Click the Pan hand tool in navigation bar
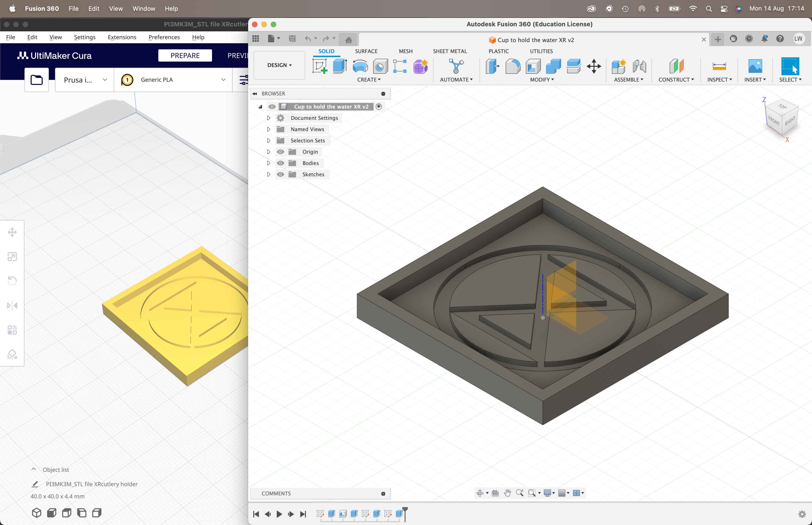Viewport: 812px width, 525px height. pyautogui.click(x=507, y=493)
